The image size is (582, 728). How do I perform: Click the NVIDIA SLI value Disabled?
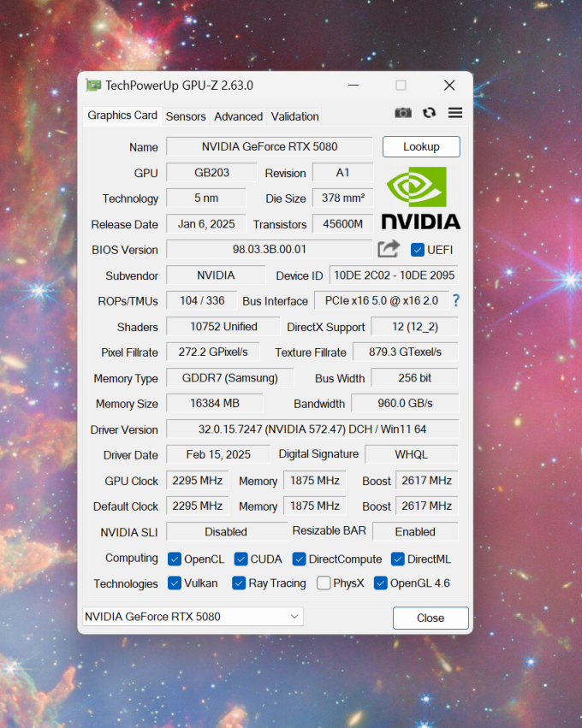[227, 532]
